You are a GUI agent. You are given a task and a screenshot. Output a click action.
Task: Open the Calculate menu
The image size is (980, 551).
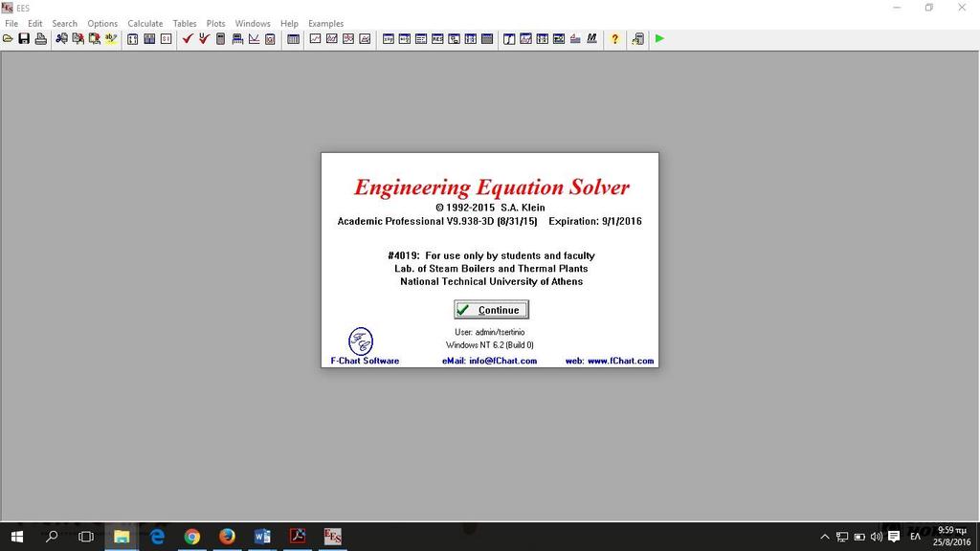coord(145,23)
